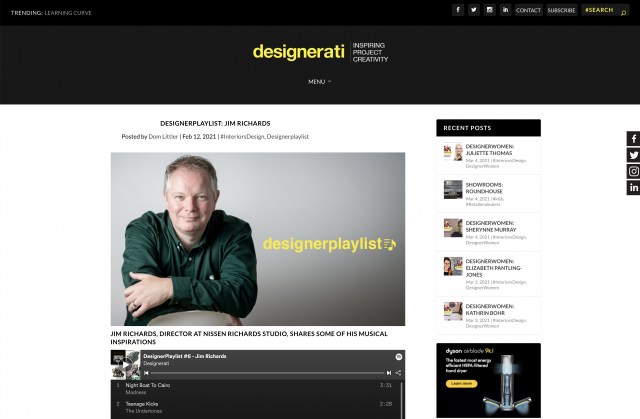Click the search magnifier icon
Image resolution: width=640 pixels, height=419 pixels.
point(623,12)
